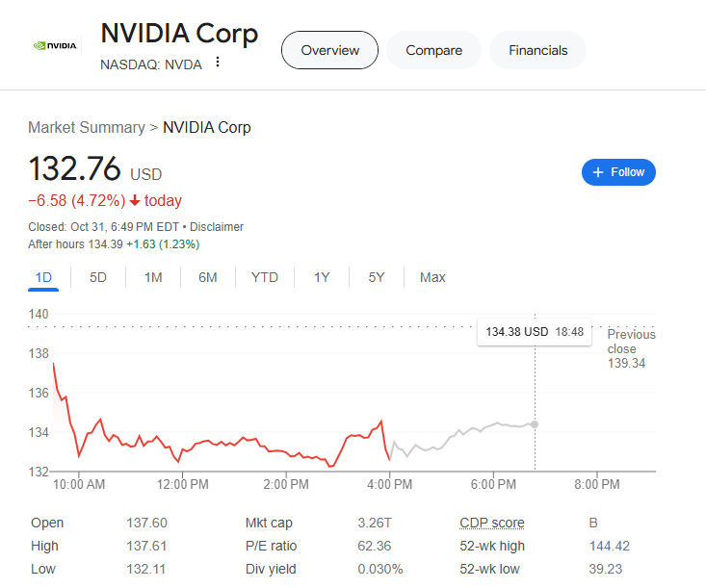Click the red down arrow price indicator
This screenshot has height=588, width=706.
pyautogui.click(x=135, y=201)
